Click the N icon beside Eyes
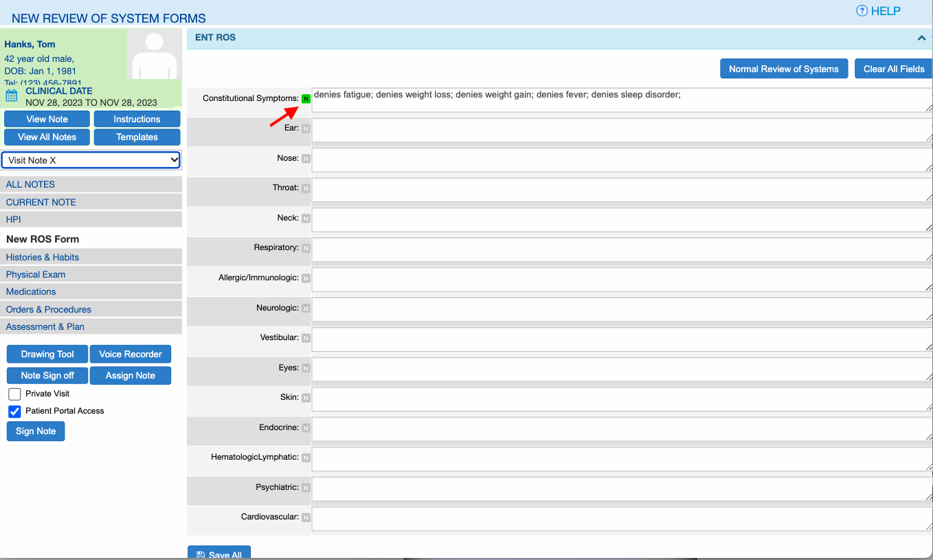This screenshot has width=933, height=560. pyautogui.click(x=306, y=368)
